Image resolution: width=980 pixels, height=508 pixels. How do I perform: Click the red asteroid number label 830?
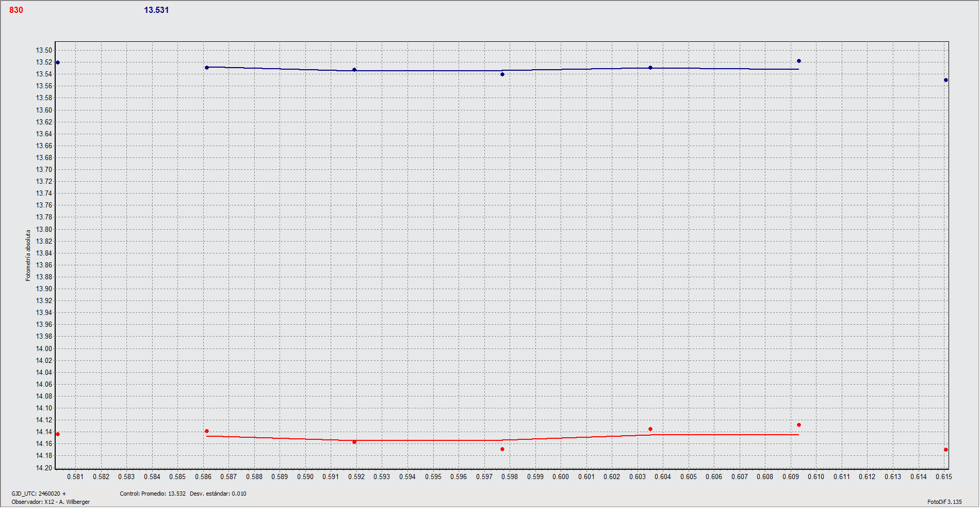click(x=15, y=9)
